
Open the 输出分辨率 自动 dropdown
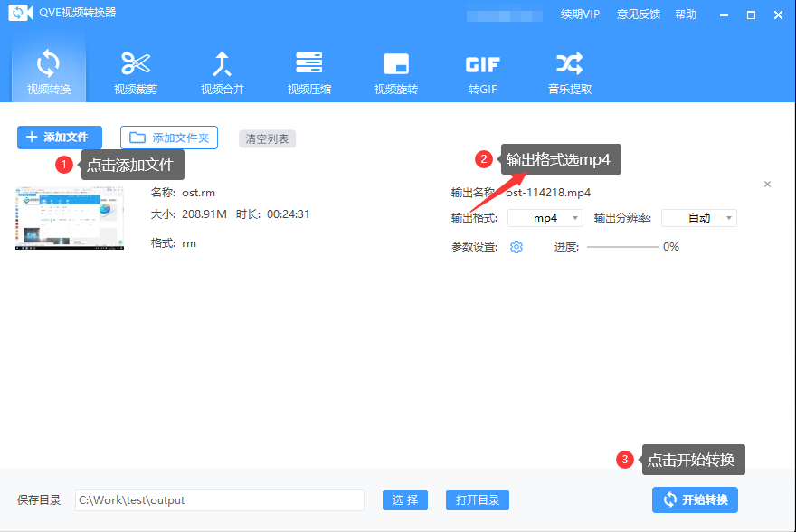click(699, 218)
